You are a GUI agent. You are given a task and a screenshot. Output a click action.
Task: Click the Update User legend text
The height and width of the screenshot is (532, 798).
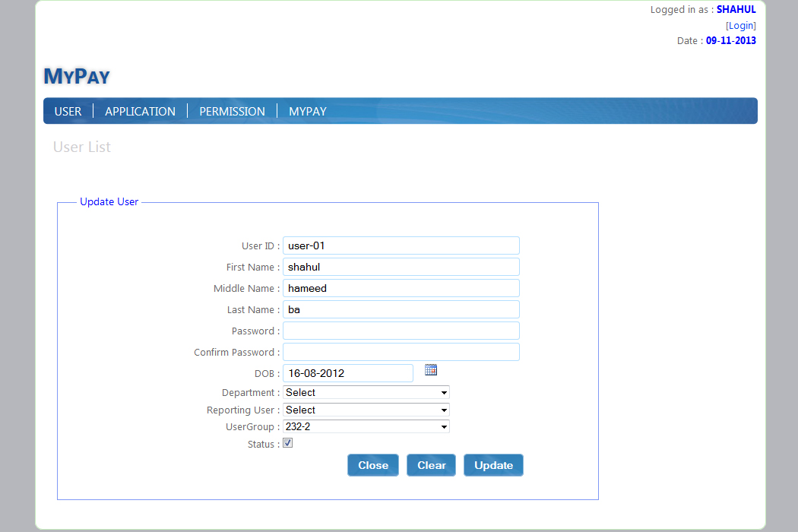pos(109,201)
